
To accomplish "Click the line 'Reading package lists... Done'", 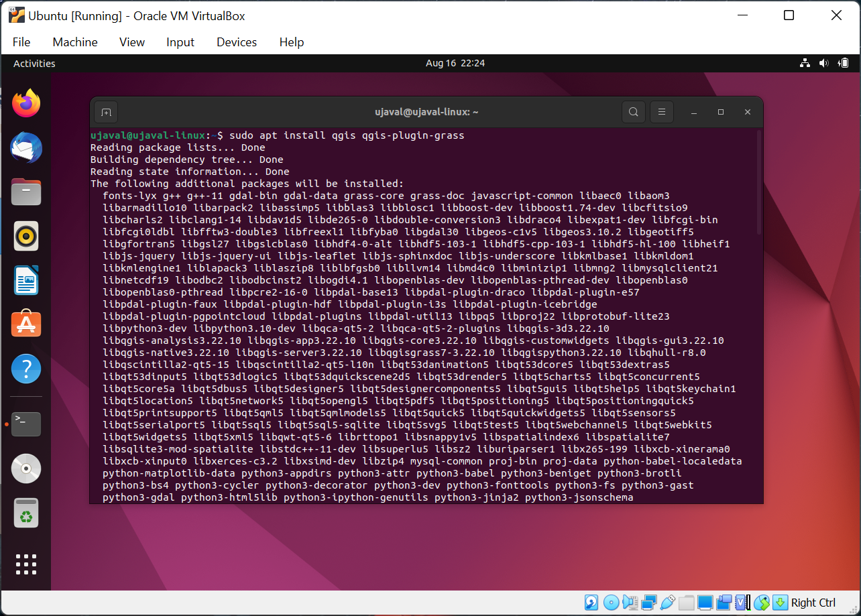I will point(178,147).
